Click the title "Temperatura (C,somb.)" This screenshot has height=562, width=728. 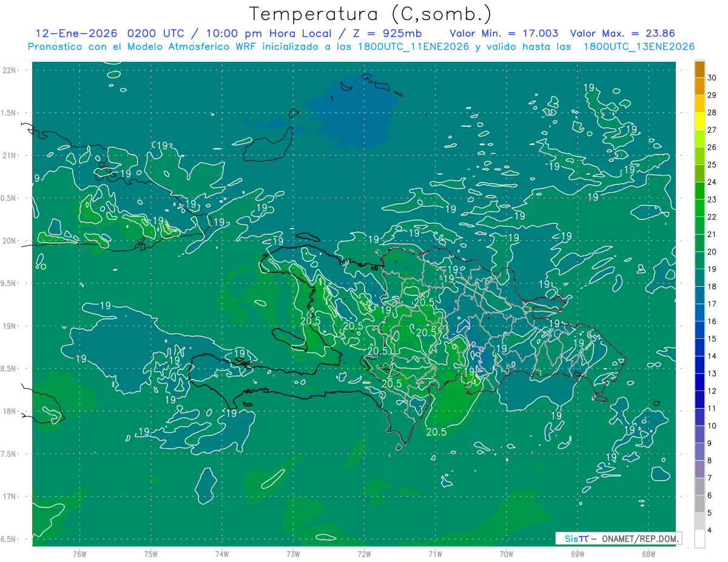tap(371, 14)
